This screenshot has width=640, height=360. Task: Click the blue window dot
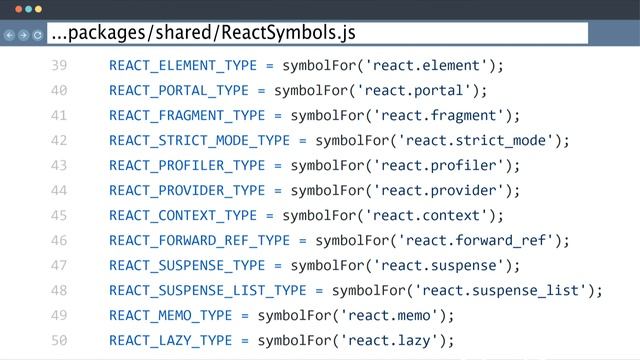(29, 9)
